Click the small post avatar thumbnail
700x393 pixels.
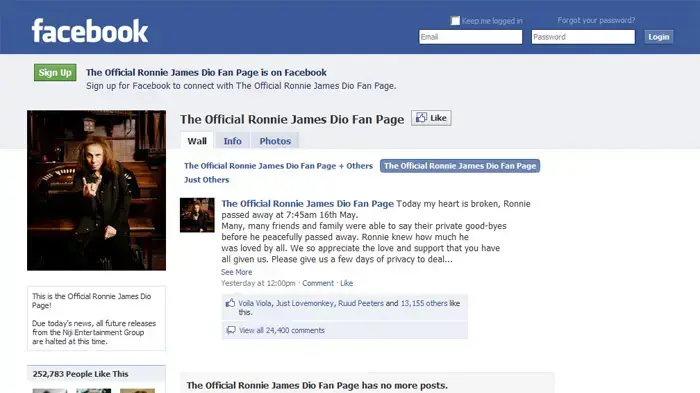coord(197,215)
